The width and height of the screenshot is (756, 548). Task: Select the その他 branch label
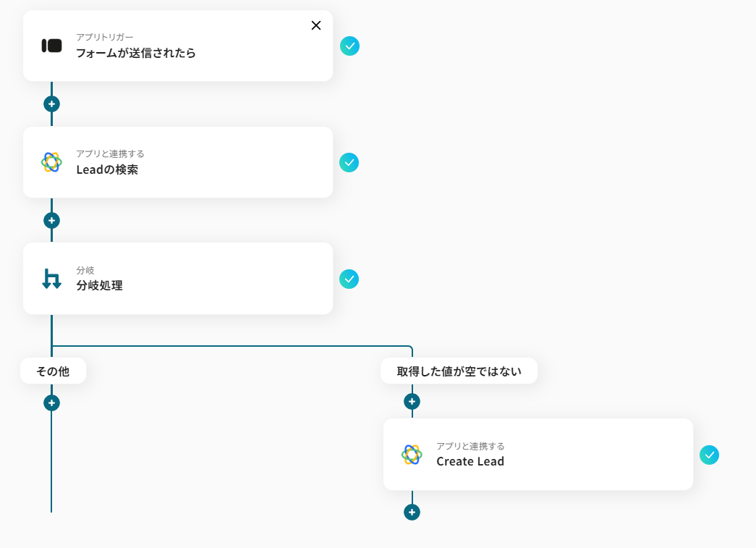[x=53, y=371]
